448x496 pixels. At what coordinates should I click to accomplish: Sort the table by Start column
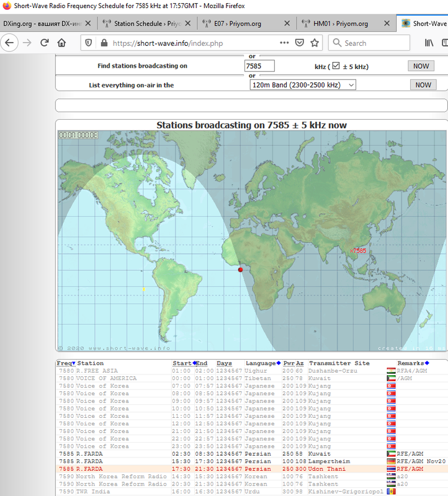tap(184, 363)
